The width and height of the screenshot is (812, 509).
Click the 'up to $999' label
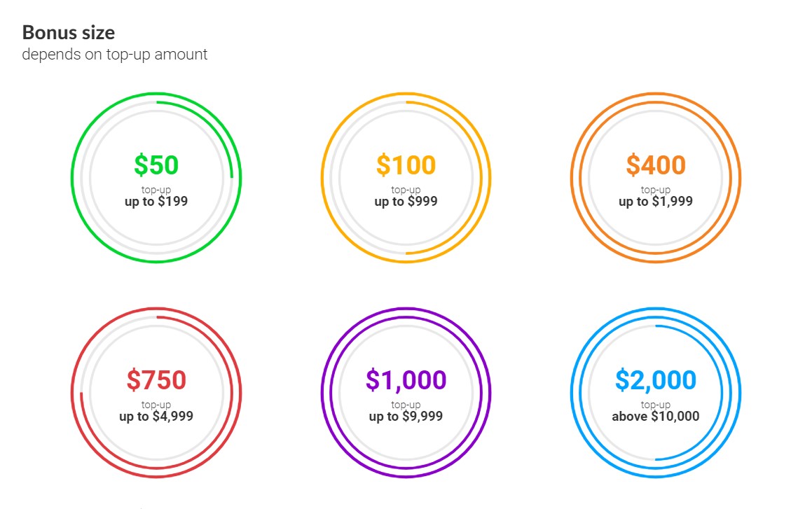pos(406,201)
